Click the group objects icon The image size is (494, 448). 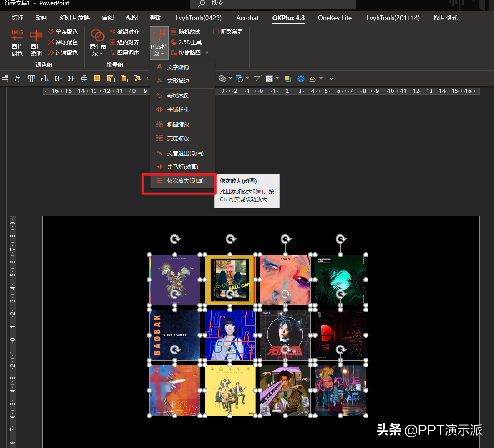(x=137, y=78)
